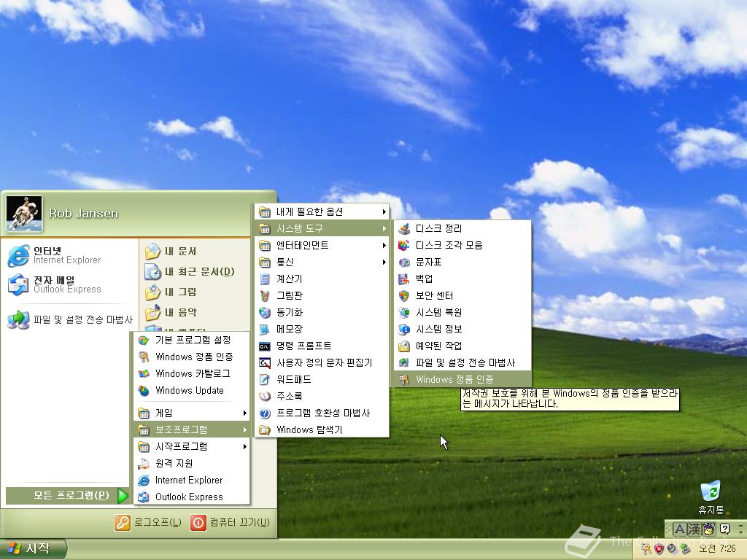Open 내 그림 folder item

(196, 292)
